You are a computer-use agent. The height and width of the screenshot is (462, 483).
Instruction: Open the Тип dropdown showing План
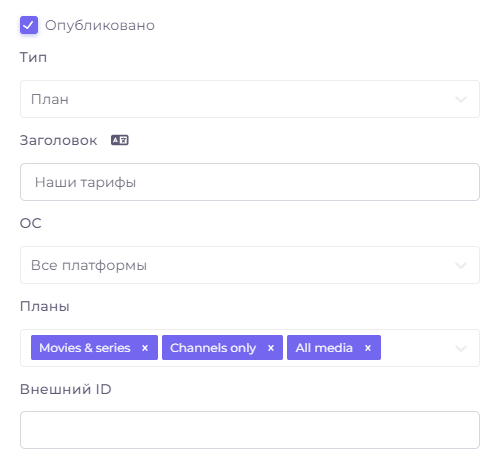click(250, 99)
